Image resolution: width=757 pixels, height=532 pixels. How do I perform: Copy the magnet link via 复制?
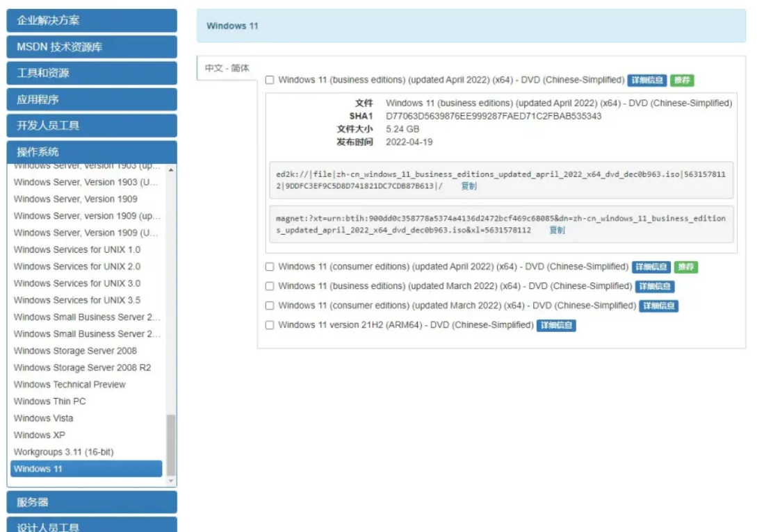click(557, 230)
